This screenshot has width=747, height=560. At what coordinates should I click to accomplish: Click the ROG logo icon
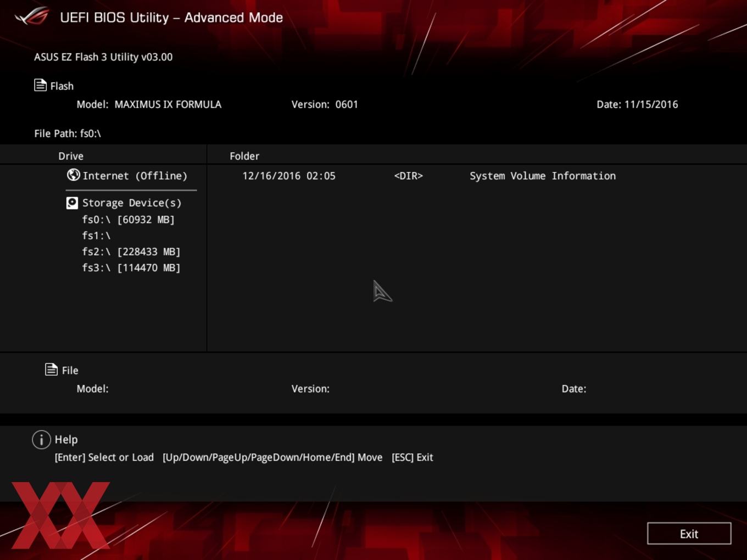[32, 16]
